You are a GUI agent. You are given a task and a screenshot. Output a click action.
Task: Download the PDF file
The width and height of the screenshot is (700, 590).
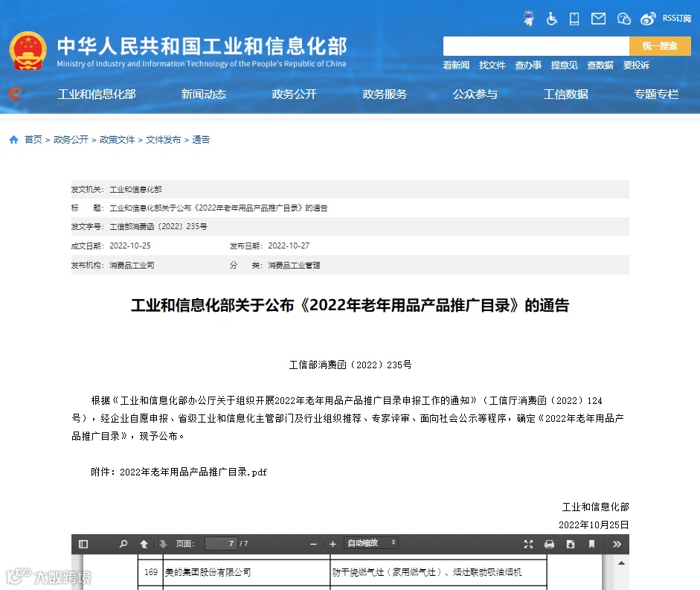point(571,544)
